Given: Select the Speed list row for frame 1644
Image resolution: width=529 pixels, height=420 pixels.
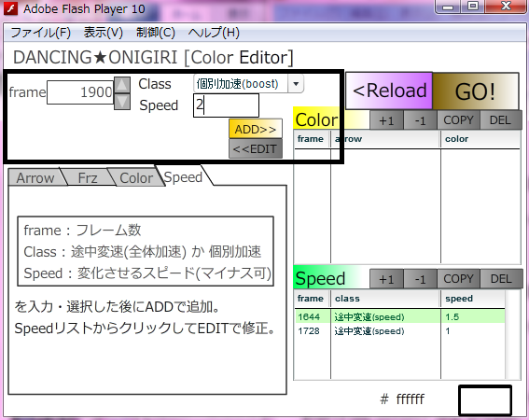Looking at the screenshot, I should coord(400,316).
